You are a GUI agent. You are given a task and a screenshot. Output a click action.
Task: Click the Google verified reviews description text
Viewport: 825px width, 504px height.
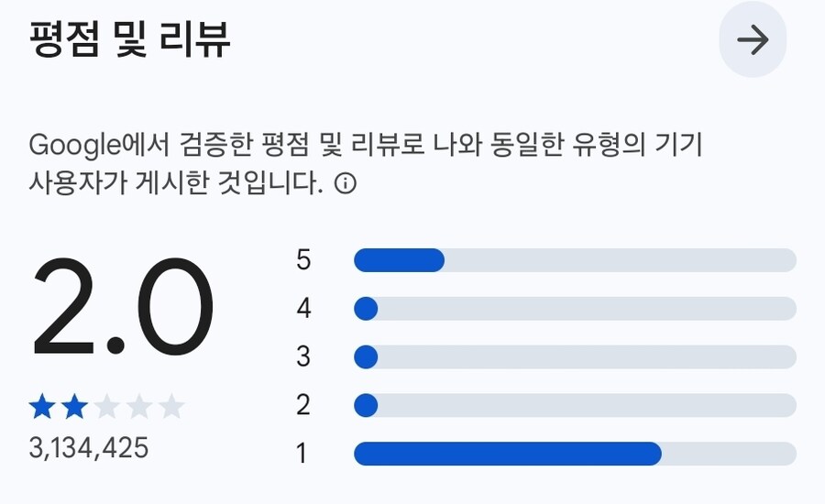click(365, 145)
